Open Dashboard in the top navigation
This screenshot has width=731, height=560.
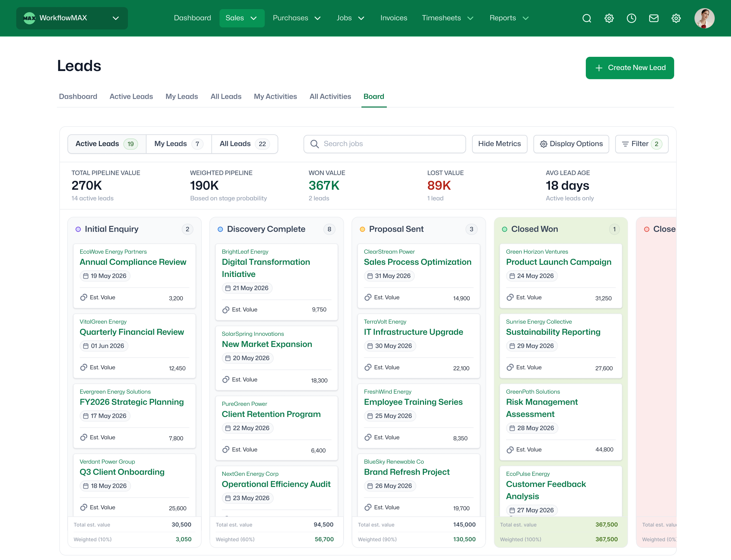tap(193, 18)
